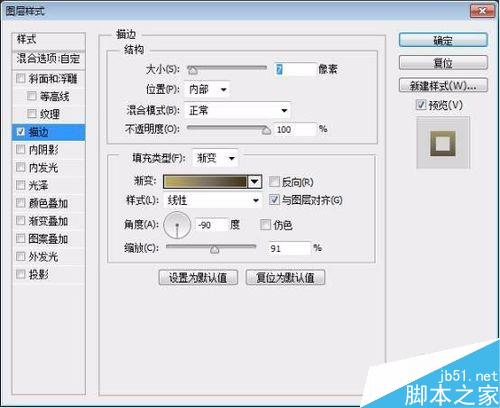Image resolution: width=500 pixels, height=408 pixels.
Task: Select 混合选项:自定 entry
Action: pyautogui.click(x=49, y=59)
